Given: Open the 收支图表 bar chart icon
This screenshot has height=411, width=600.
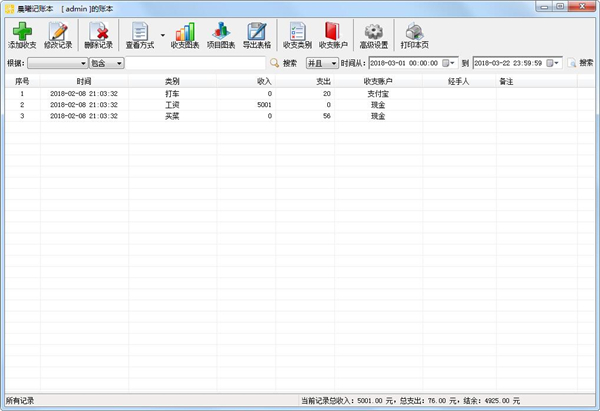Looking at the screenshot, I should (185, 36).
